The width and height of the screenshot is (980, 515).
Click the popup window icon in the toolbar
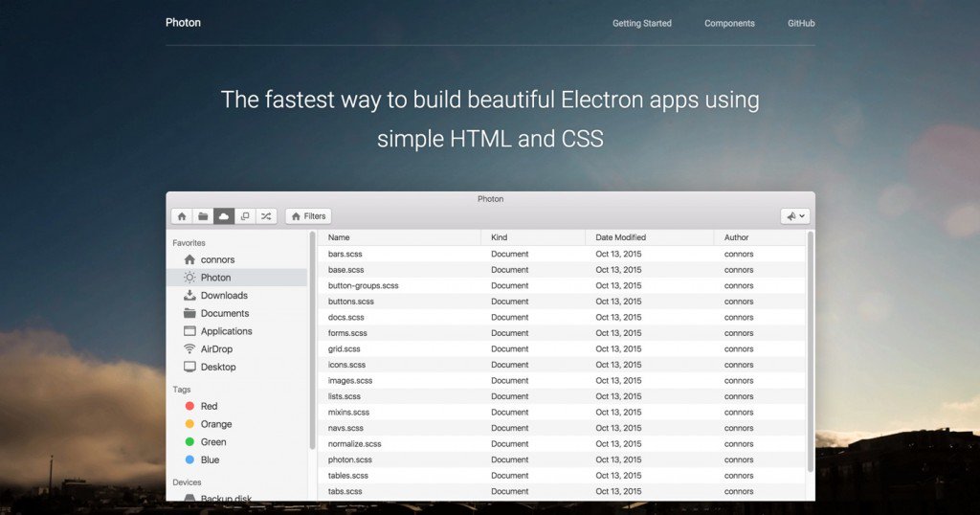click(x=245, y=216)
